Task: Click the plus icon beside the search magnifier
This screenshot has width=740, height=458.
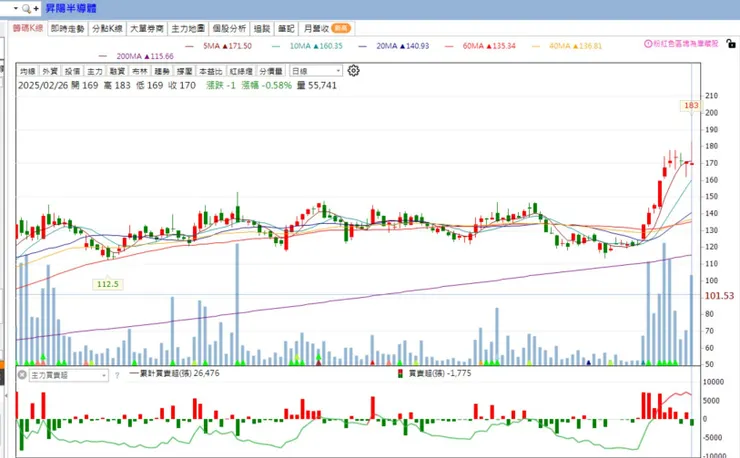Action: pos(36,8)
